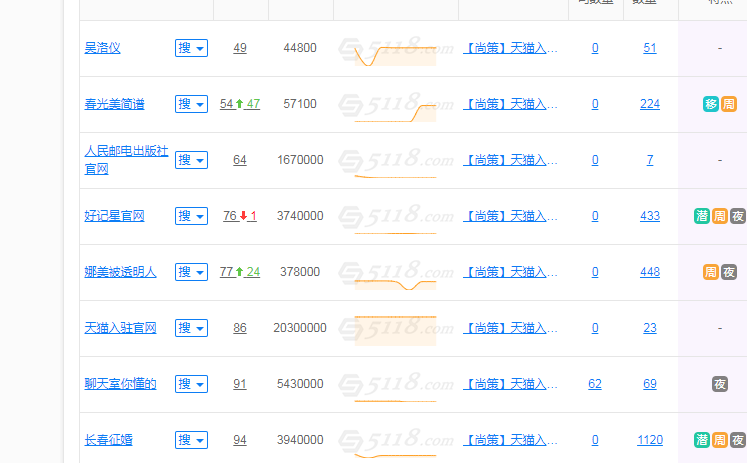Click zero count in 吴洛仪 row
Viewport: 747px width, 463px height.
tap(595, 48)
